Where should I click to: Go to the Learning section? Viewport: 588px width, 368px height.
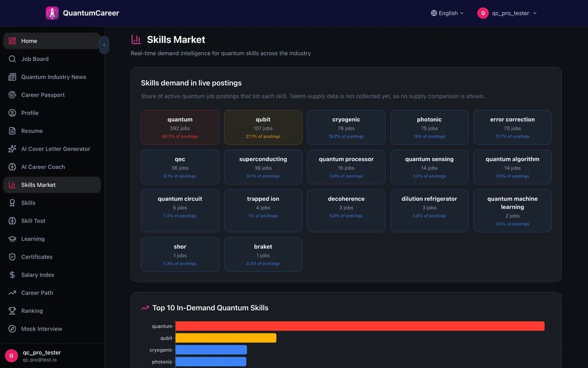tap(52, 239)
